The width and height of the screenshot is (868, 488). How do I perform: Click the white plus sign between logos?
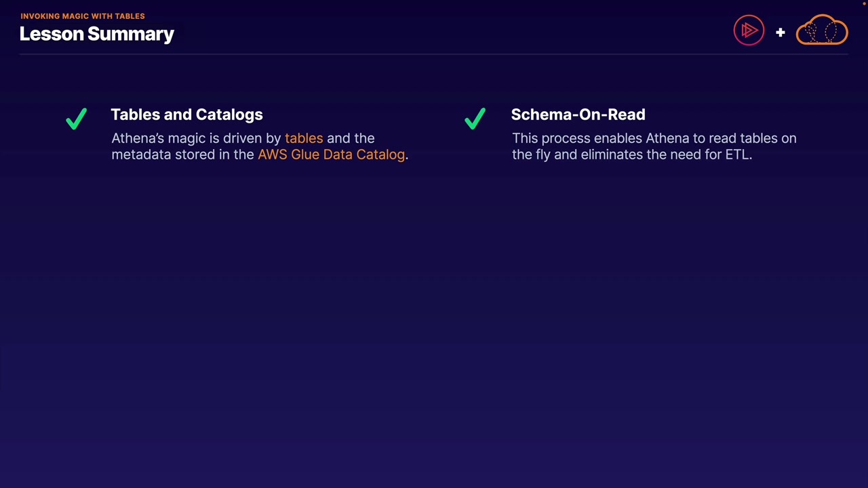[780, 32]
